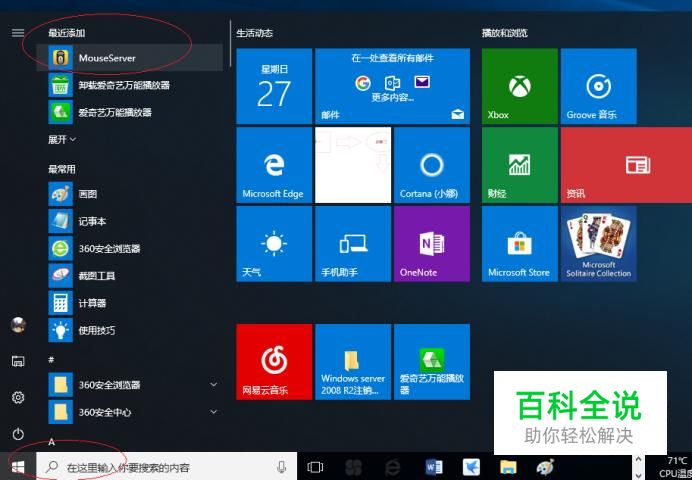
Task: Open 记事本 Notepad from list
Action: point(130,221)
